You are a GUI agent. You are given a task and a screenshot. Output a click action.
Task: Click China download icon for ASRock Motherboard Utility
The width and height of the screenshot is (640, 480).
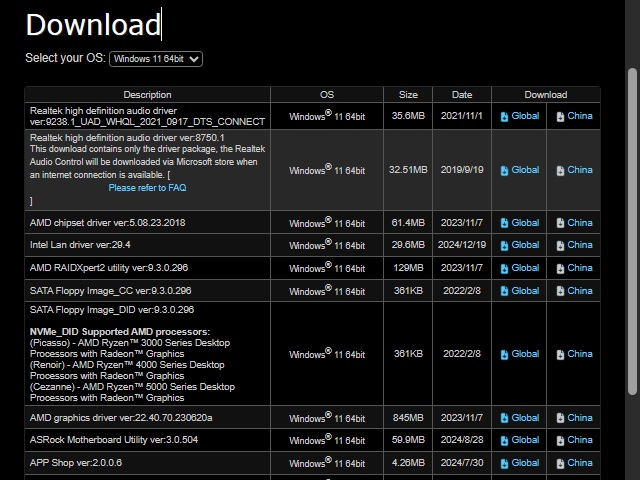560,440
